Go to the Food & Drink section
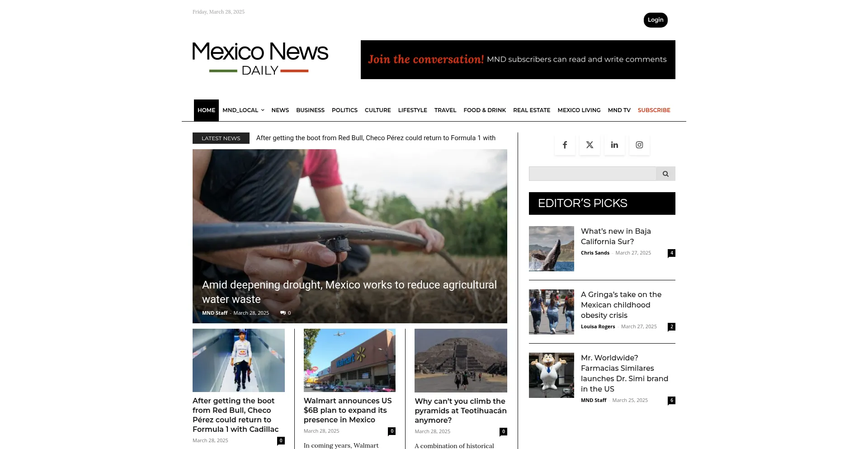 485,110
